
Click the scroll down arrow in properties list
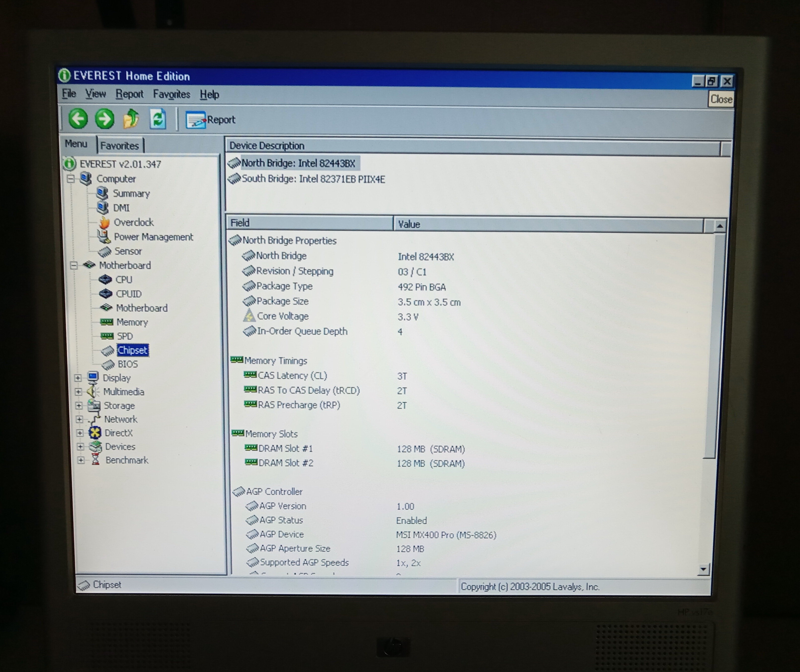click(x=703, y=570)
